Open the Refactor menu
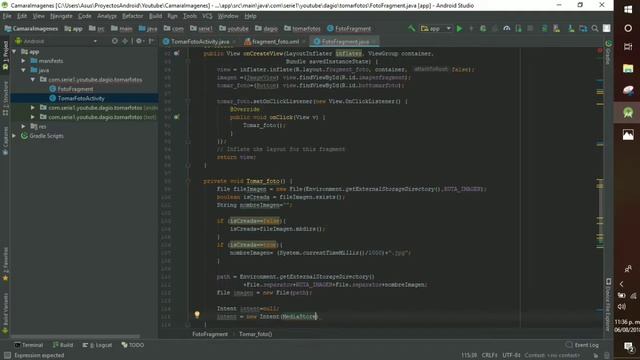 click(133, 16)
